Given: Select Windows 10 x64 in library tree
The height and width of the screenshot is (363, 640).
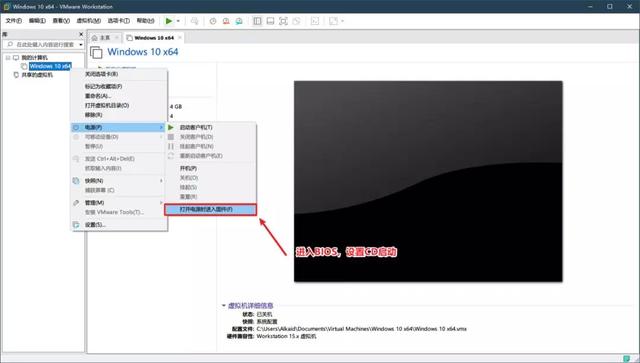Looking at the screenshot, I should (x=50, y=66).
